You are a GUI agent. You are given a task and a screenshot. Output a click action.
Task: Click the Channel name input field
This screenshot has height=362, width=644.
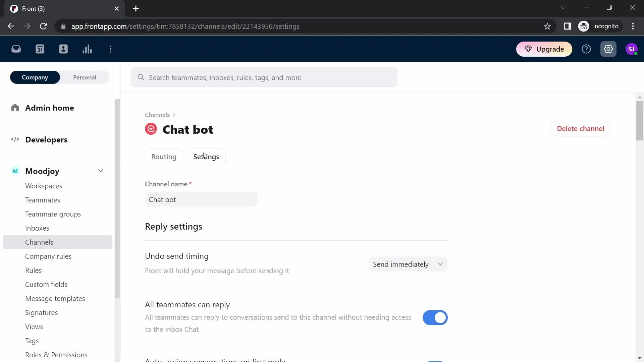point(202,199)
